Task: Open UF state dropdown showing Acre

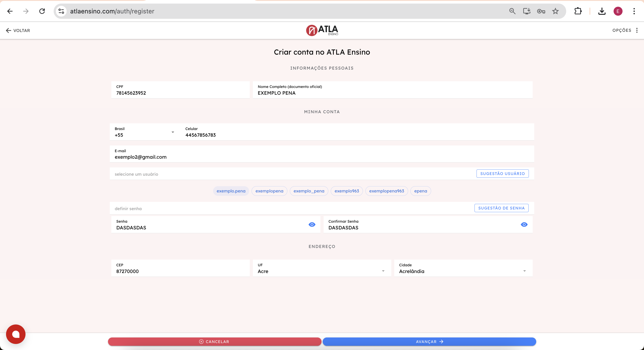Action: [322, 268]
